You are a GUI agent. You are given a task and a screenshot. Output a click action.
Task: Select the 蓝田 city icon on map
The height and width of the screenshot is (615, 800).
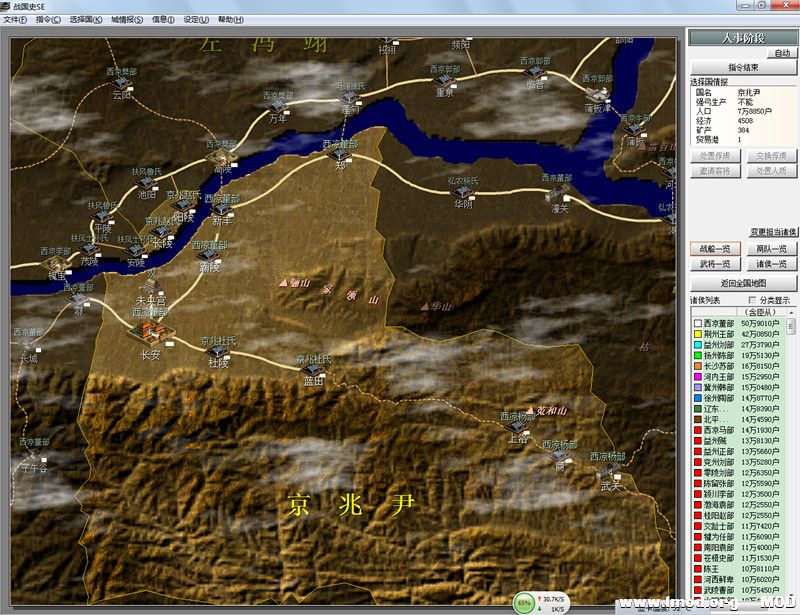[312, 367]
